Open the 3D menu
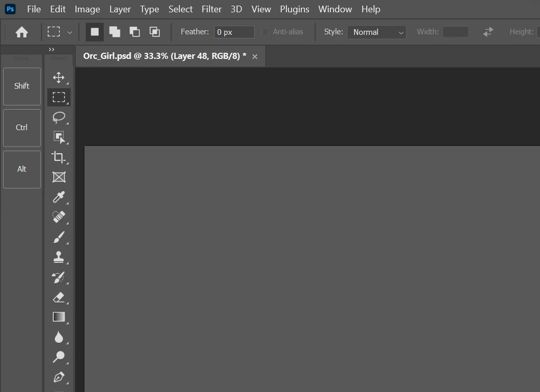The height and width of the screenshot is (392, 540). pyautogui.click(x=236, y=9)
